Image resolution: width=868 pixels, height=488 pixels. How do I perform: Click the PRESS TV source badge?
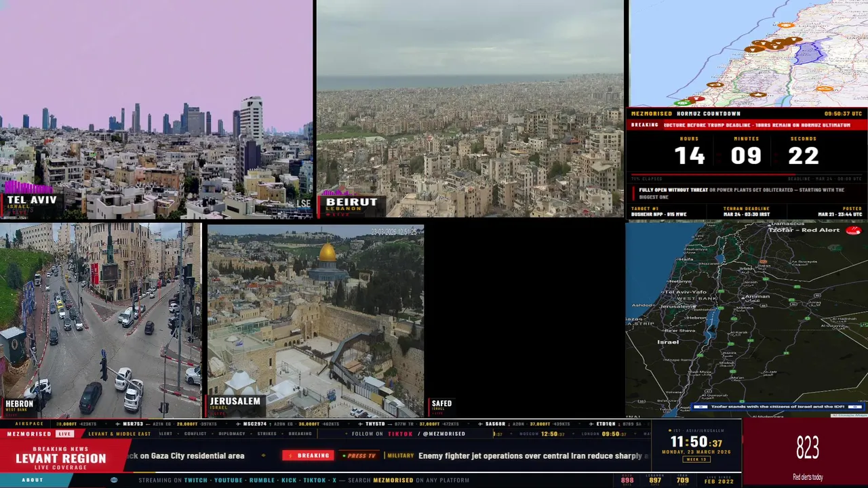pos(359,455)
